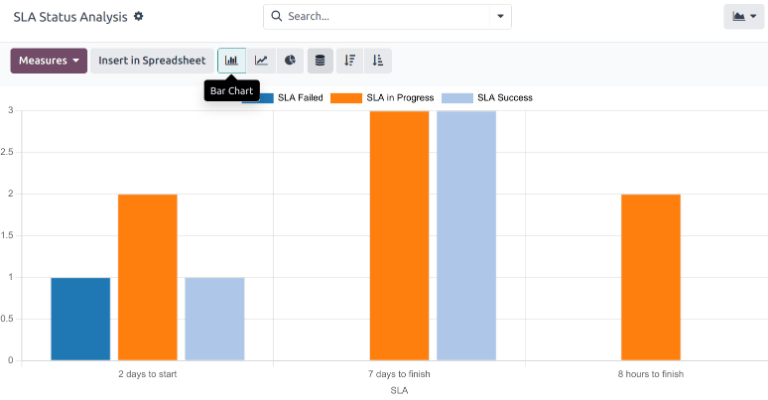
Task: Switch to the Bar Chart view
Action: (231, 61)
